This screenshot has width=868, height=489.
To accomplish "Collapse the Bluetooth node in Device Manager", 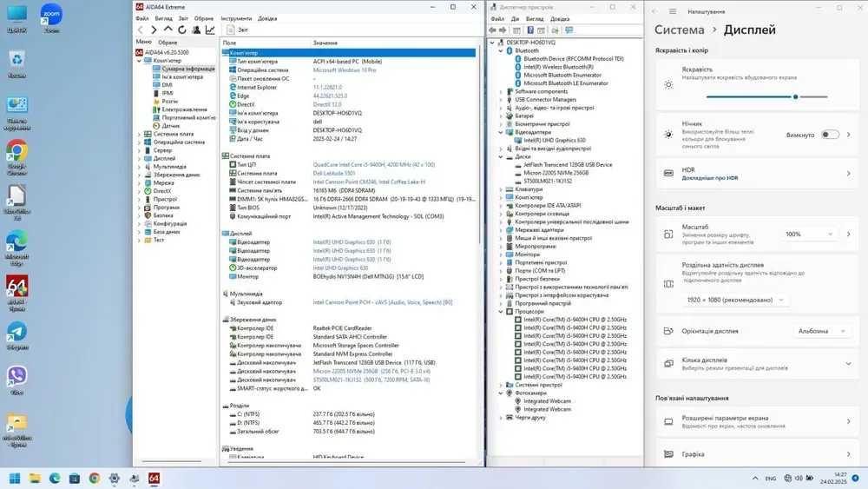I will click(x=500, y=50).
